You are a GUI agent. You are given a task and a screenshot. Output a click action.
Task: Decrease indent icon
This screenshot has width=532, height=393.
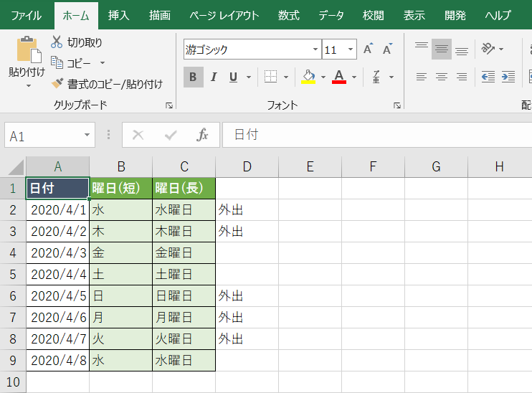click(x=488, y=77)
